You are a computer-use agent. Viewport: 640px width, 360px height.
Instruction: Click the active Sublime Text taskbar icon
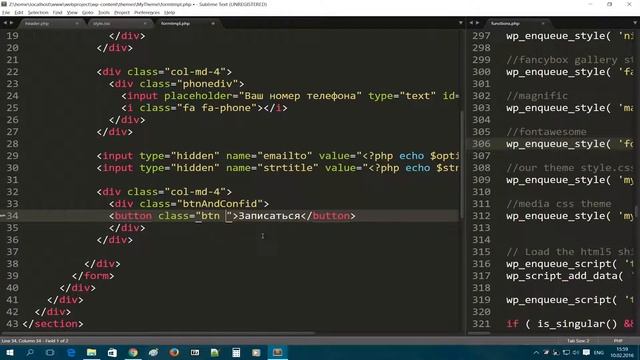pyautogui.click(x=278, y=352)
